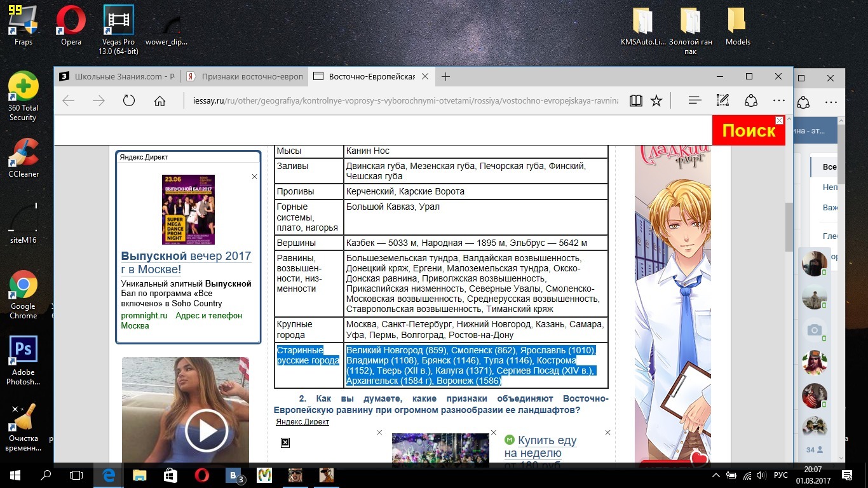Go back in the Edge browser
Image resolution: width=868 pixels, height=488 pixels.
click(x=69, y=100)
